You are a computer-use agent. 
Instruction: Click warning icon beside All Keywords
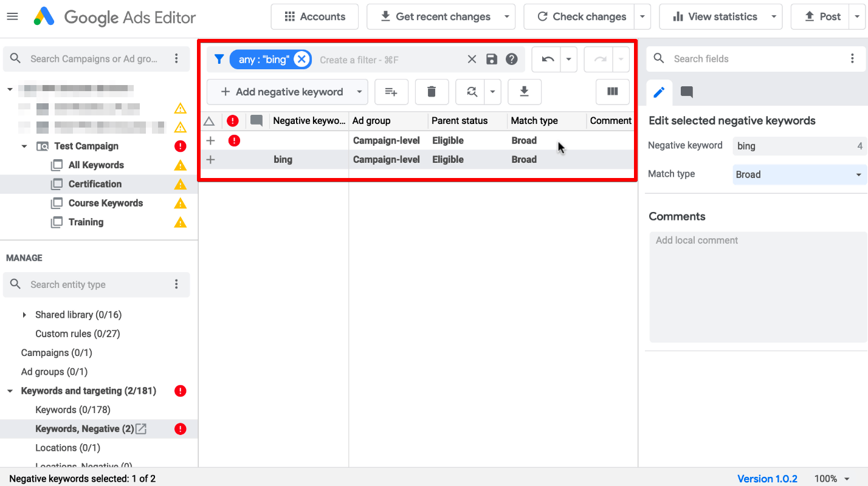coord(180,165)
